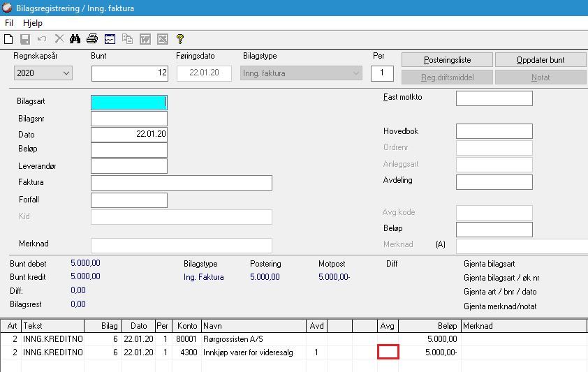Click the Navn column header
Screen dimensions: 588x372
coord(254,326)
